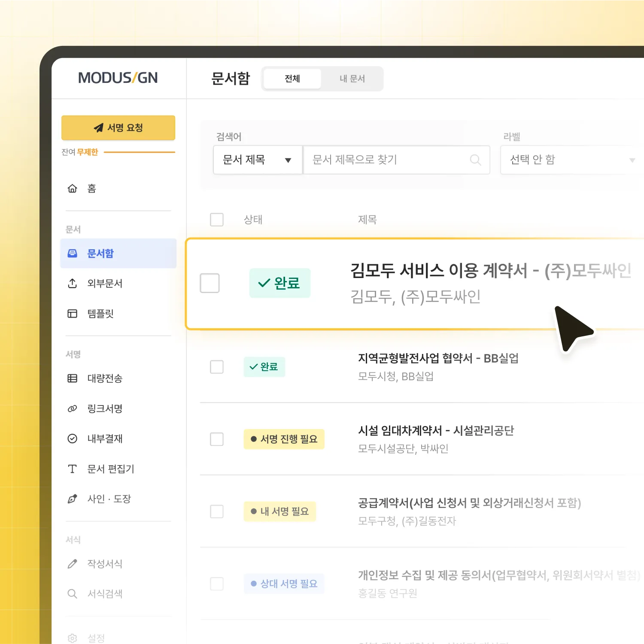Click the document title search input field
This screenshot has height=644, width=644.
point(386,160)
